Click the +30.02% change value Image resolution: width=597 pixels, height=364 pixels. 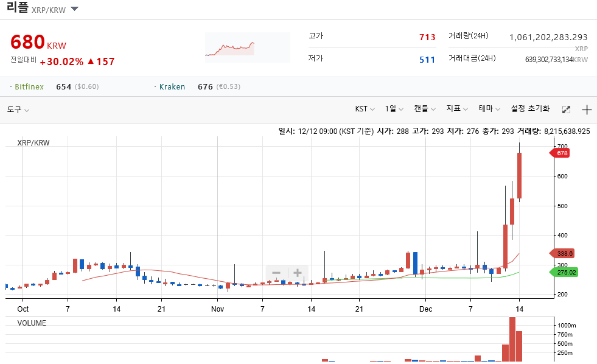point(61,61)
